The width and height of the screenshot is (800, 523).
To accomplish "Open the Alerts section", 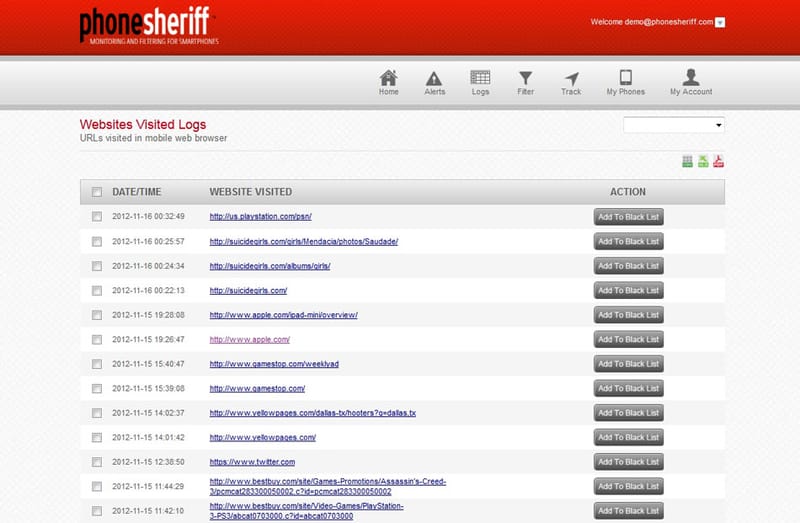I will click(x=434, y=82).
